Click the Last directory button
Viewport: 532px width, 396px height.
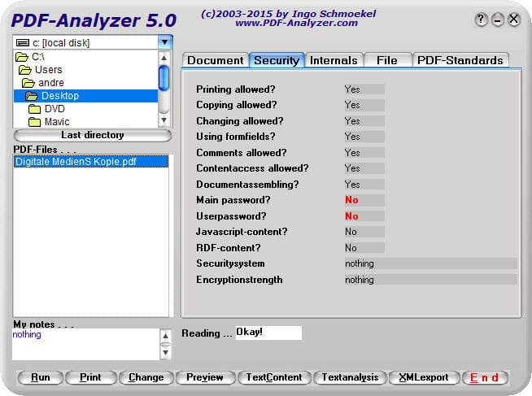coord(93,135)
